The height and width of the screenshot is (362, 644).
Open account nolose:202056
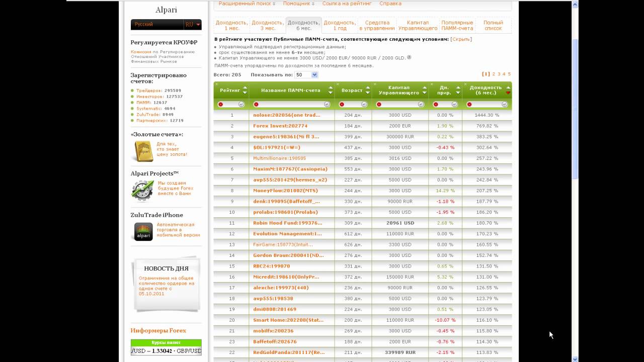pos(287,115)
